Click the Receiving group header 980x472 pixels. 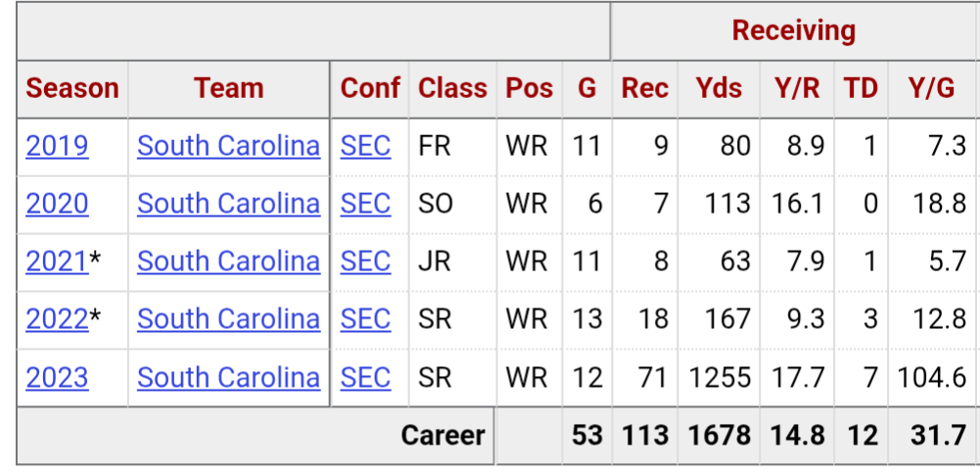[x=793, y=31]
